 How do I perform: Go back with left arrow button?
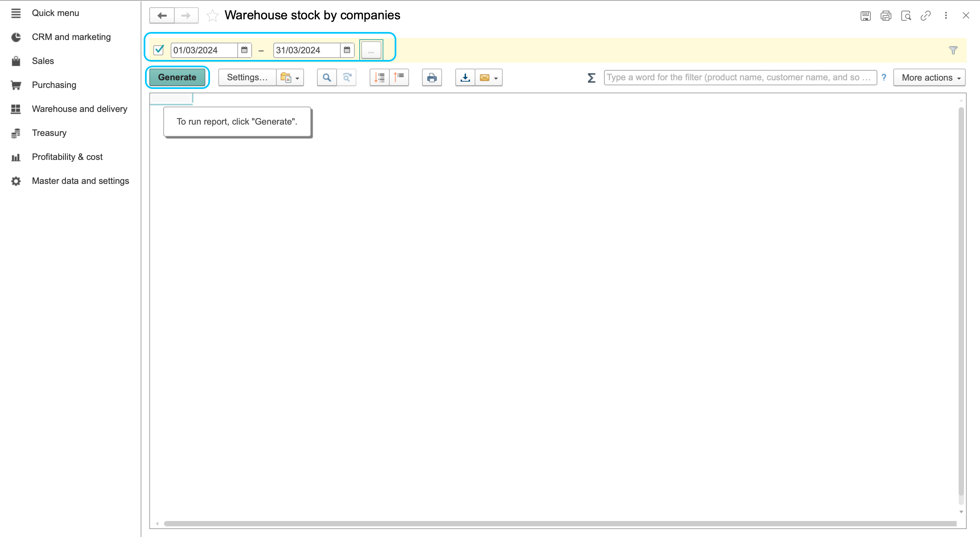tap(162, 16)
